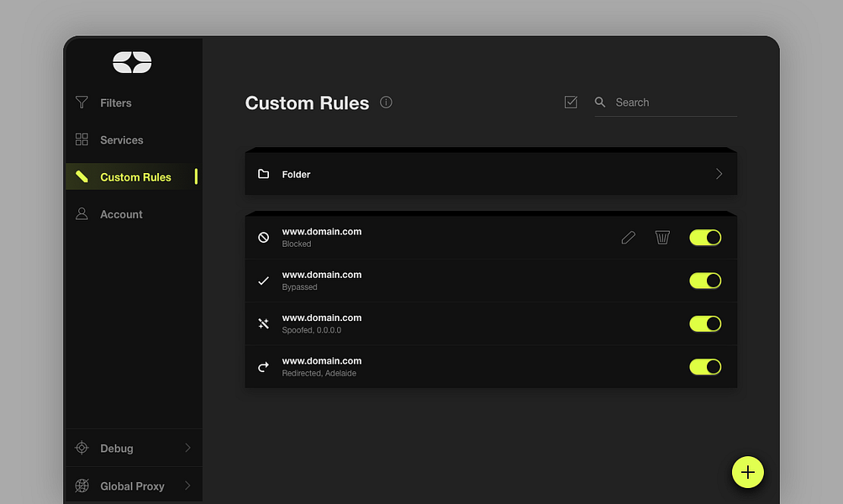Expand the Debug menu arrow
843x504 pixels.
[187, 448]
